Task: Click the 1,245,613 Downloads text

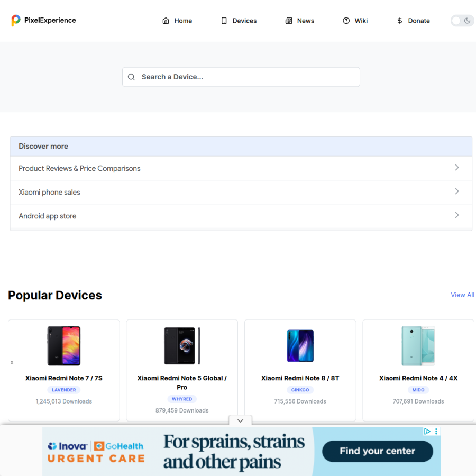Action: coord(64,401)
